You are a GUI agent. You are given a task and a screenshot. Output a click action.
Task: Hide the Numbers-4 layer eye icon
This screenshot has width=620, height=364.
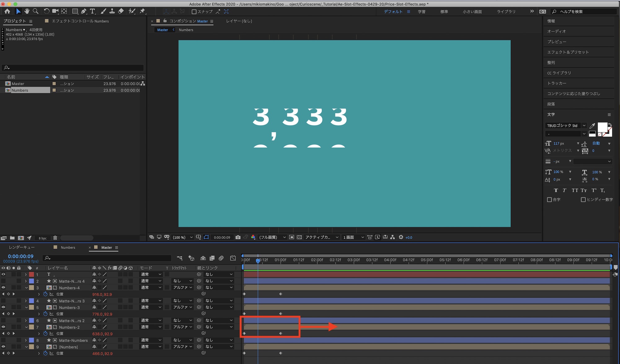(3, 287)
